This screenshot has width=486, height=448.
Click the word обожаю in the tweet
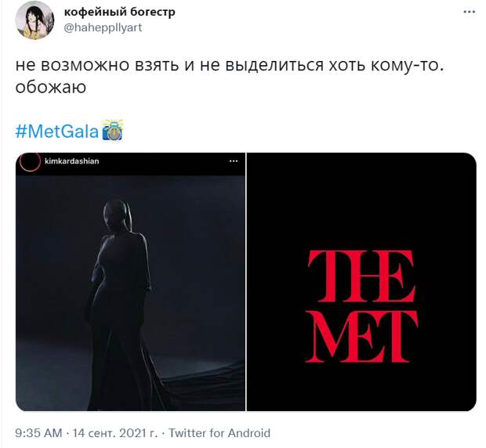[x=50, y=88]
